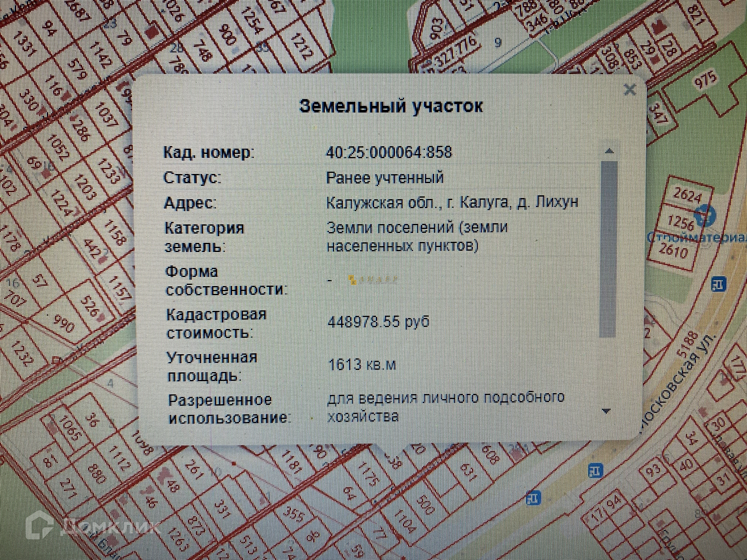The height and width of the screenshot is (560, 747).
Task: Select parcel 2610 on the map
Action: point(673,251)
